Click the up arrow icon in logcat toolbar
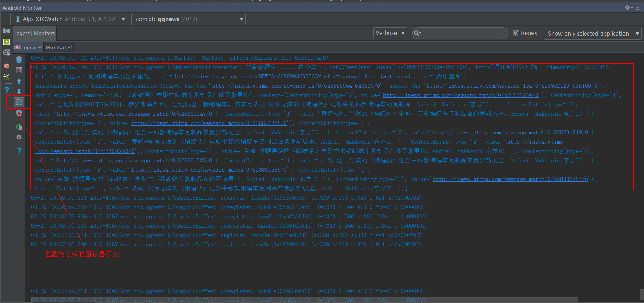This screenshot has height=303, width=644. tap(19, 81)
